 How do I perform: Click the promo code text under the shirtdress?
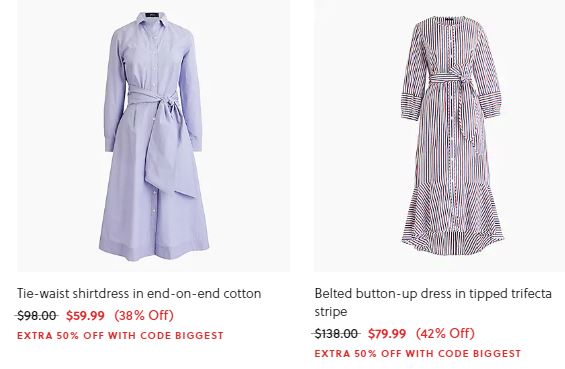pos(120,335)
